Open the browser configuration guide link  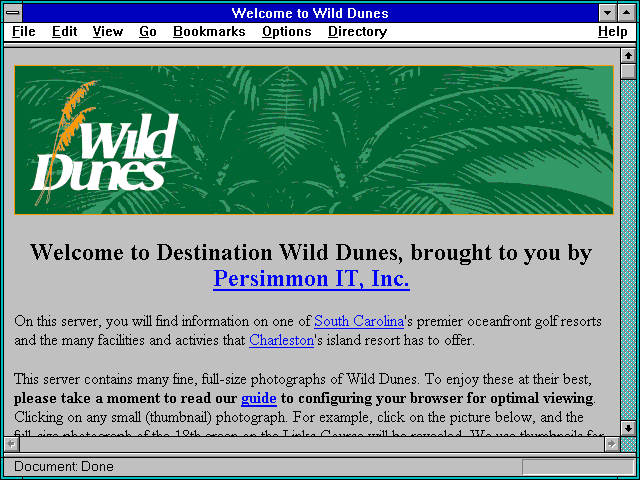259,398
